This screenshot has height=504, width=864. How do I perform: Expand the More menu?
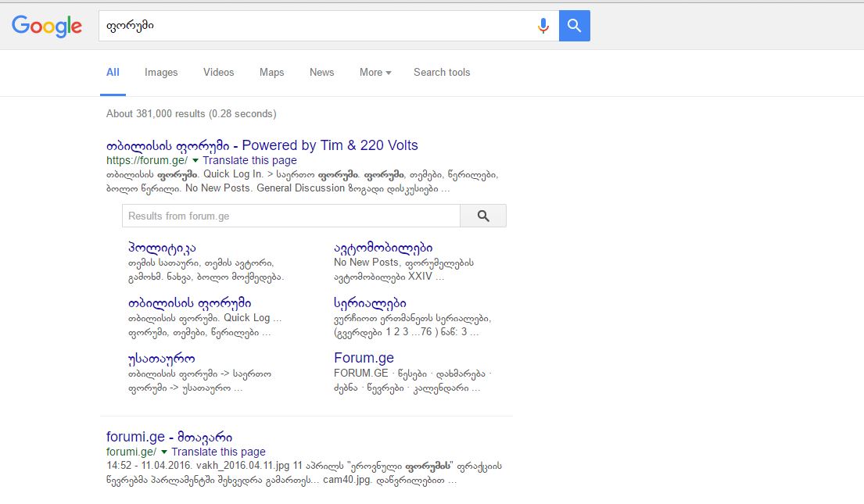[375, 72]
